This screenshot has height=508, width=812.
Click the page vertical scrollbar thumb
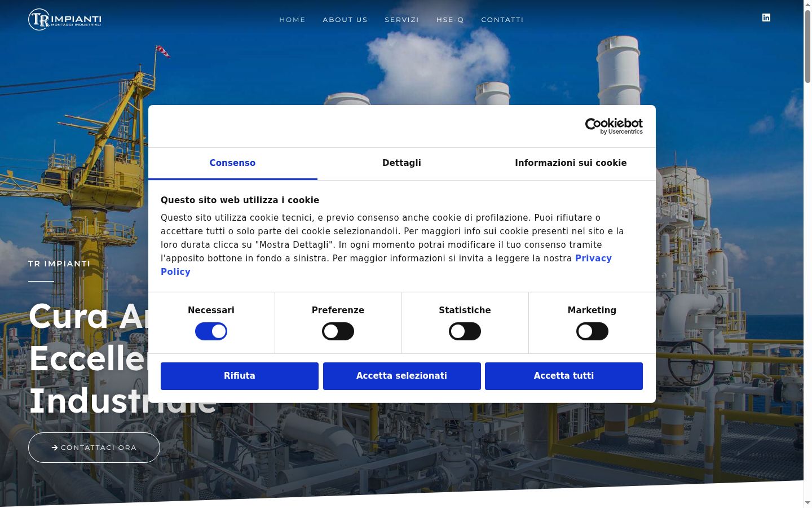point(807,46)
